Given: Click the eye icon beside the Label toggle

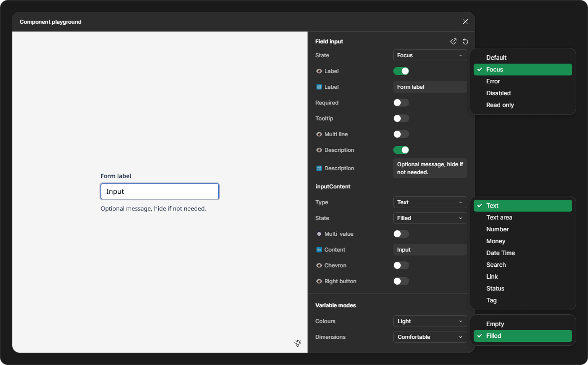Looking at the screenshot, I should pyautogui.click(x=319, y=72).
